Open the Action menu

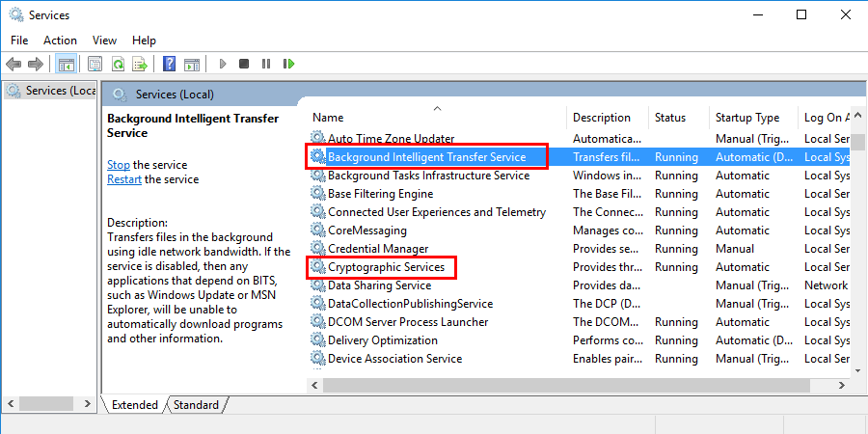click(x=61, y=41)
